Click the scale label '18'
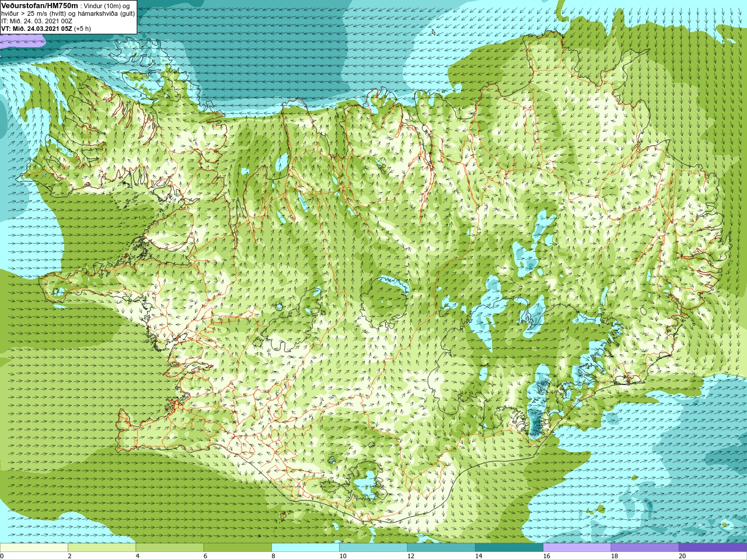This screenshot has height=560, width=747. 614,556
